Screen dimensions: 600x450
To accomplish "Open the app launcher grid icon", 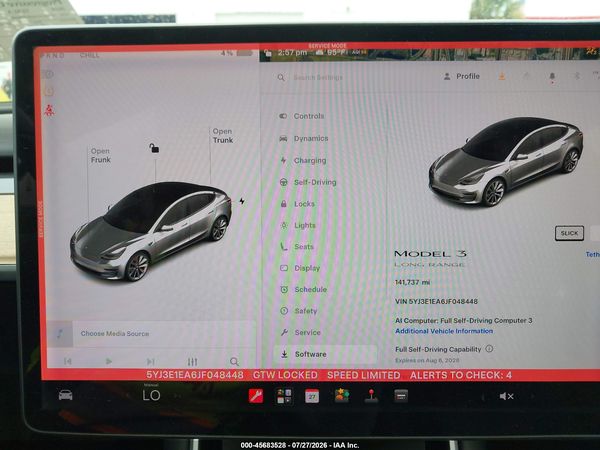I will (x=284, y=396).
